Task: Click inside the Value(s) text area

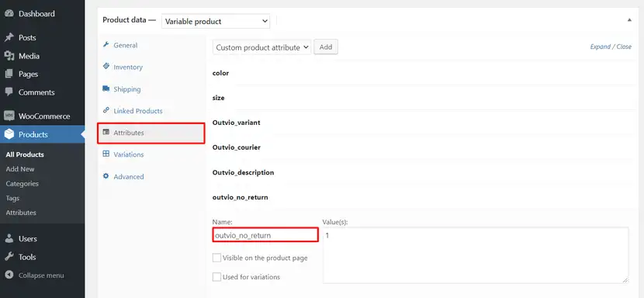Action: click(x=476, y=255)
